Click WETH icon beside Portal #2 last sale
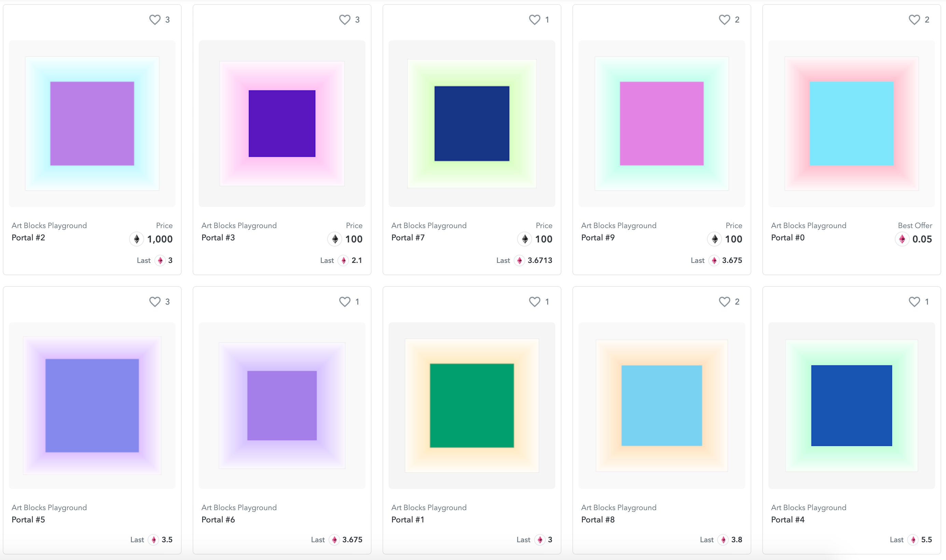 point(160,261)
